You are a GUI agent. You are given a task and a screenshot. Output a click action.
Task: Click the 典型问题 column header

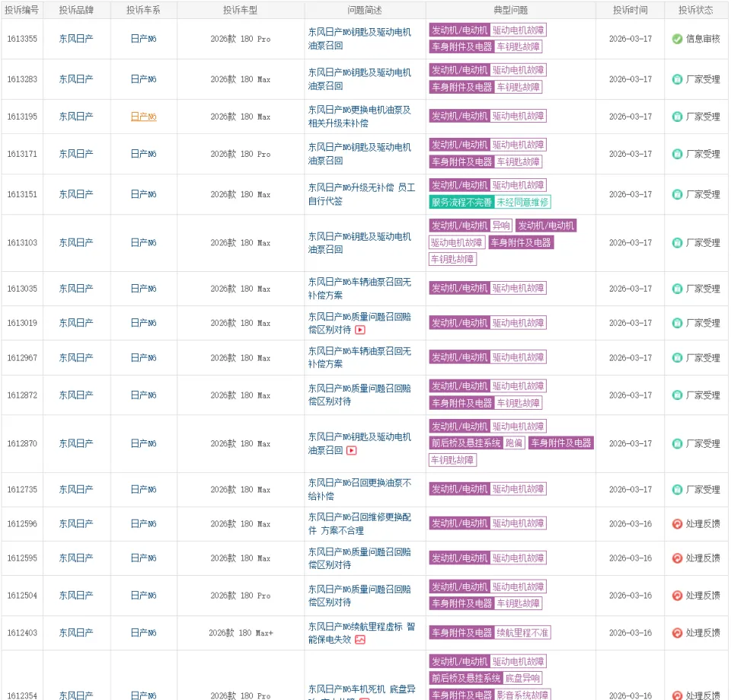pos(510,10)
